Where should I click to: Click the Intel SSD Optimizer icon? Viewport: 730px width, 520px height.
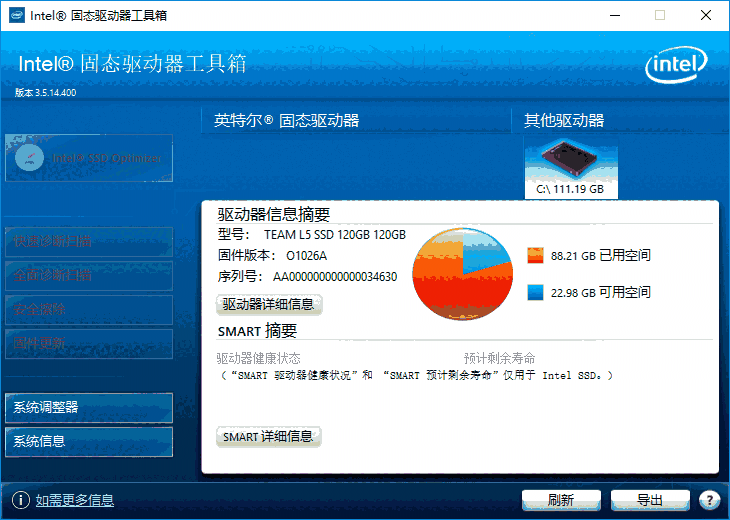[29, 158]
